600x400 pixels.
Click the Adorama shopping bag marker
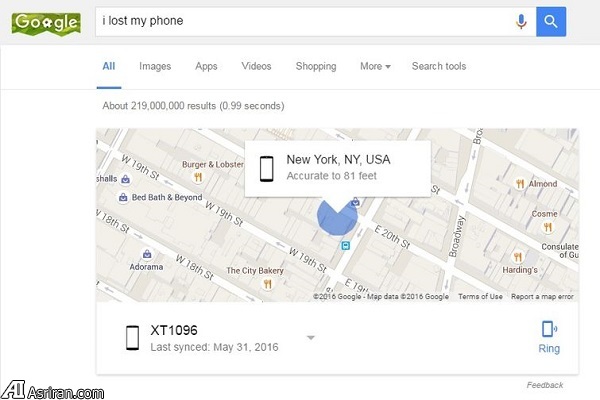tap(147, 254)
